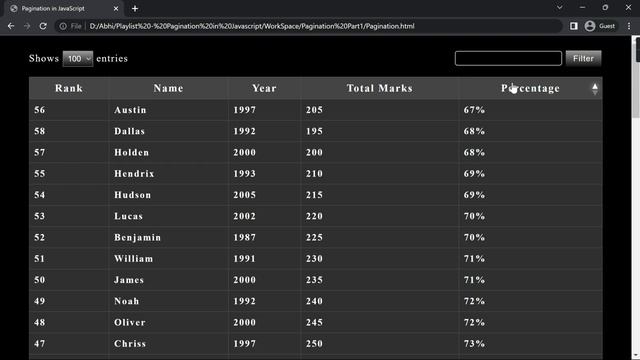
Task: Toggle Percentage column sort arrows
Action: tap(595, 89)
